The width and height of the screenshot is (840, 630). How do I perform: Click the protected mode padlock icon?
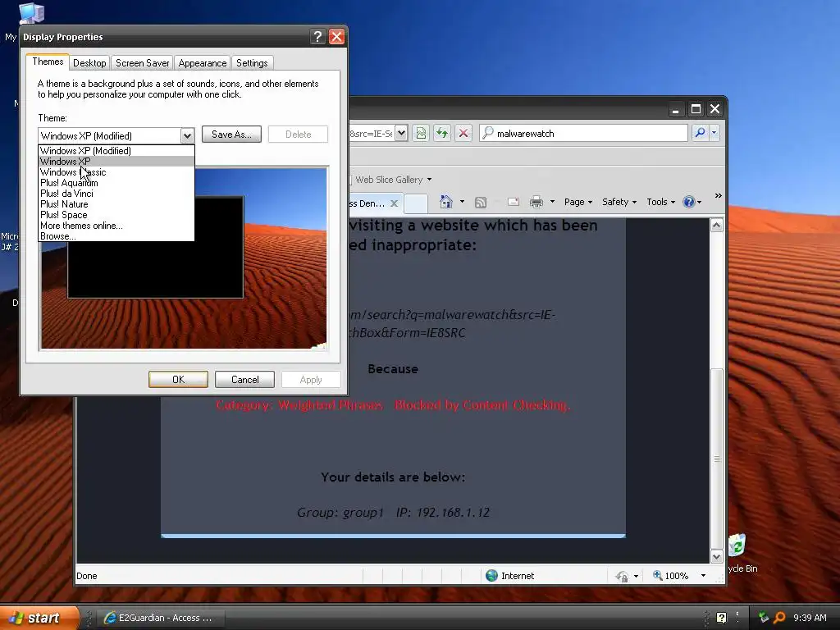click(622, 576)
